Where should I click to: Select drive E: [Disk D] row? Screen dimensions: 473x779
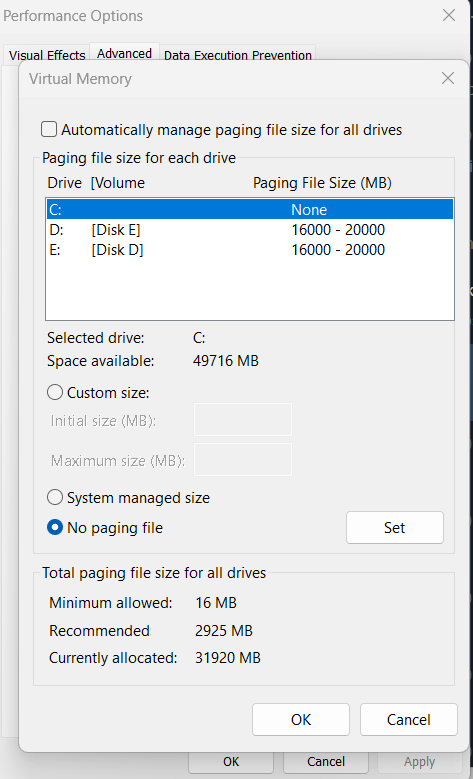(x=250, y=249)
